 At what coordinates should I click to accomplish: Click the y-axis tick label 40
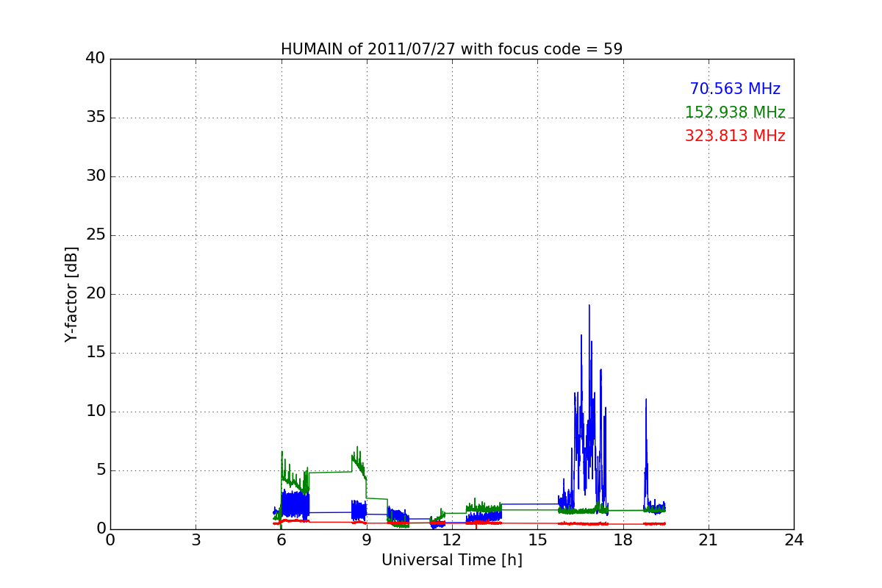pyautogui.click(x=96, y=59)
